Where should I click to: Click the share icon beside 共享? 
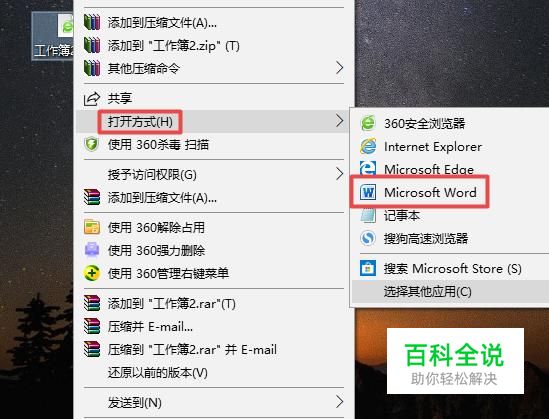pyautogui.click(x=92, y=99)
